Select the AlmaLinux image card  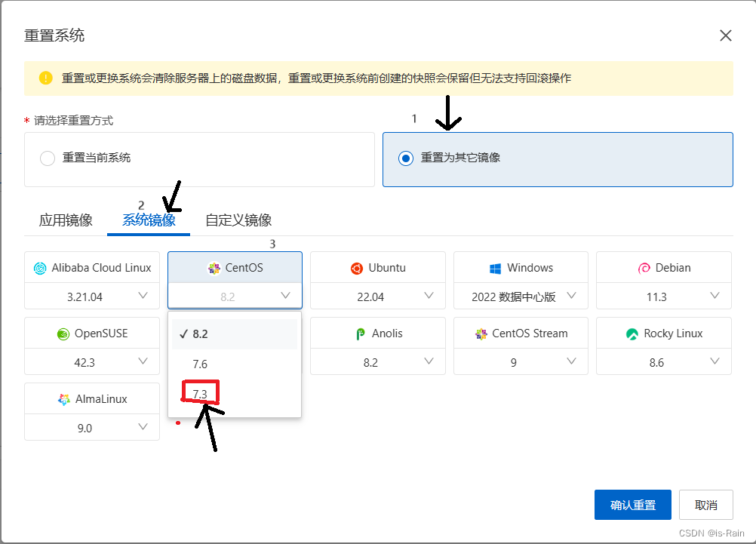pyautogui.click(x=91, y=399)
